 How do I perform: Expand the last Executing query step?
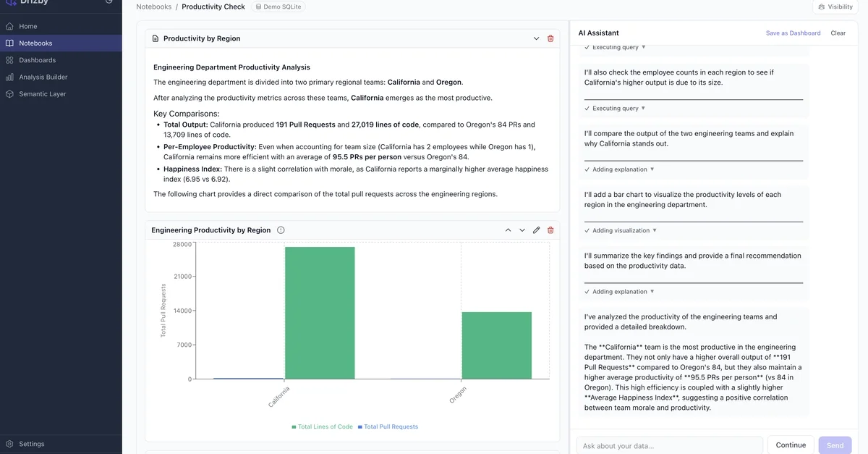[615, 108]
